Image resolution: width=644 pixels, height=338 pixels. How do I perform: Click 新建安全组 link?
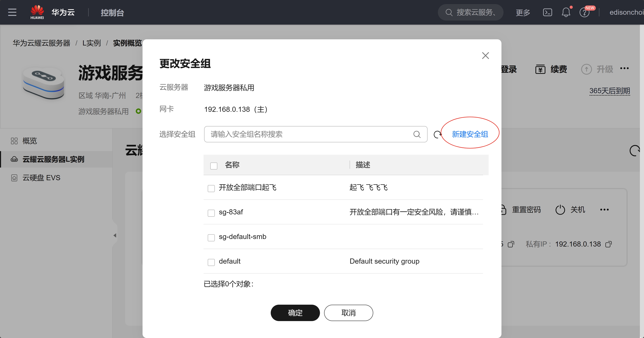470,134
